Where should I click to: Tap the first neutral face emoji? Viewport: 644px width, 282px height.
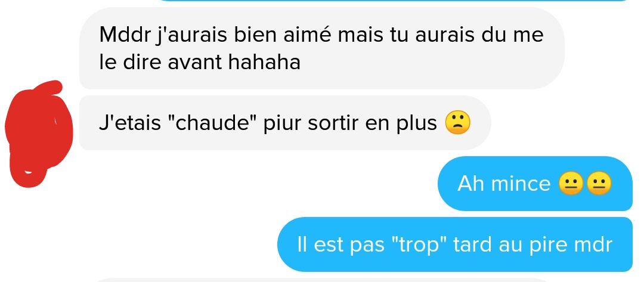571,183
